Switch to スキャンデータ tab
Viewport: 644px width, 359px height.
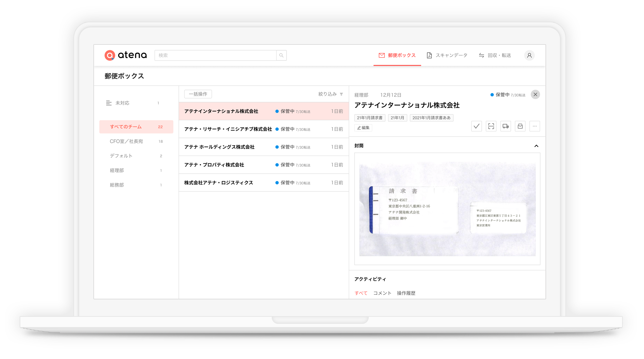pos(447,55)
